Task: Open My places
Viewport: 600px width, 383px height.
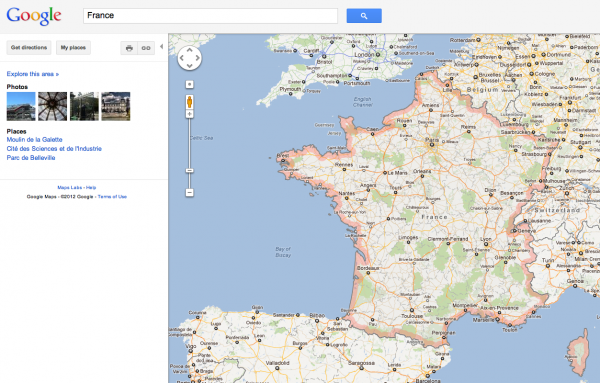Action: pos(73,47)
